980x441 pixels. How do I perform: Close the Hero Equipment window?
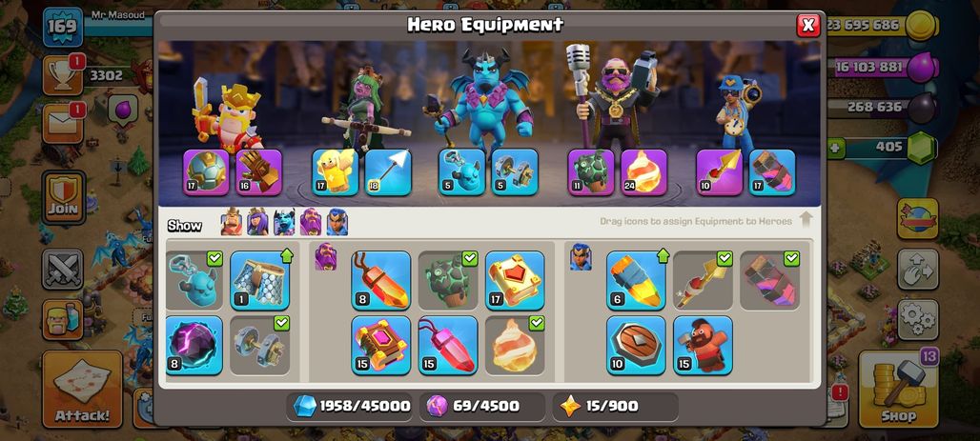click(808, 25)
